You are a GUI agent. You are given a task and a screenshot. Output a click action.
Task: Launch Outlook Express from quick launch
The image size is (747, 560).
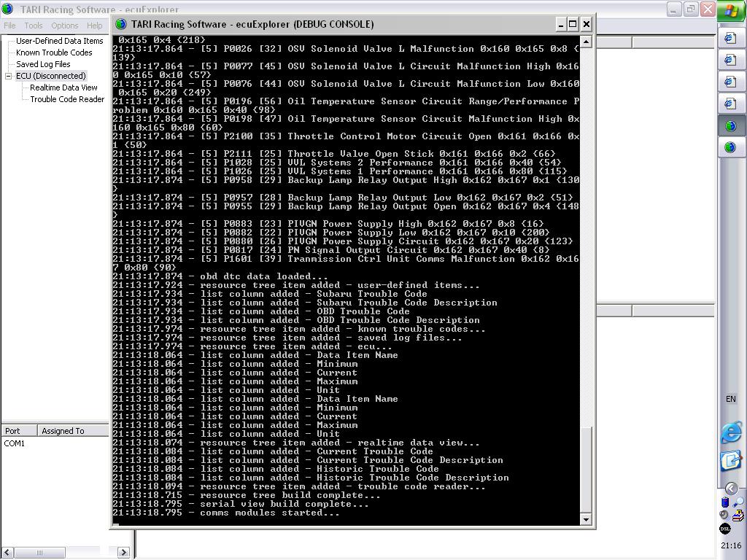(731, 461)
